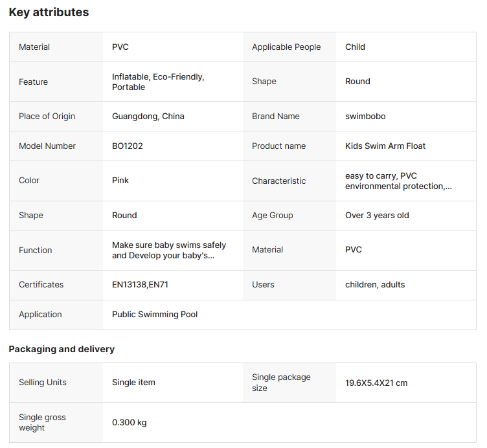Click the swimbobo brand name
Screen dimensions: 487x448
click(365, 117)
